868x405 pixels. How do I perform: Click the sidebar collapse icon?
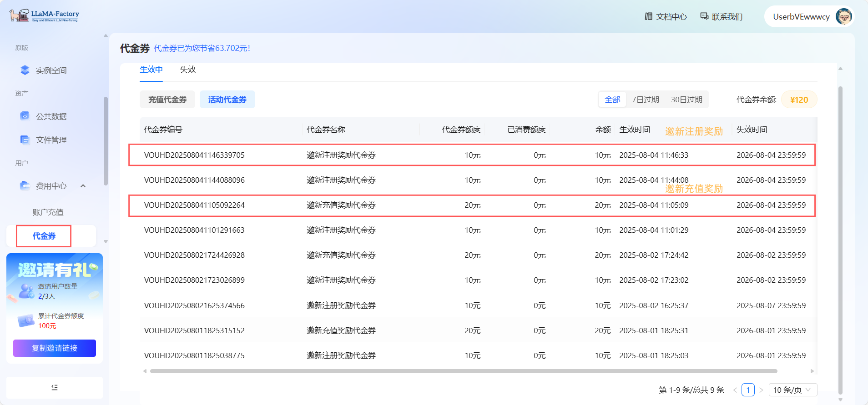(x=55, y=387)
